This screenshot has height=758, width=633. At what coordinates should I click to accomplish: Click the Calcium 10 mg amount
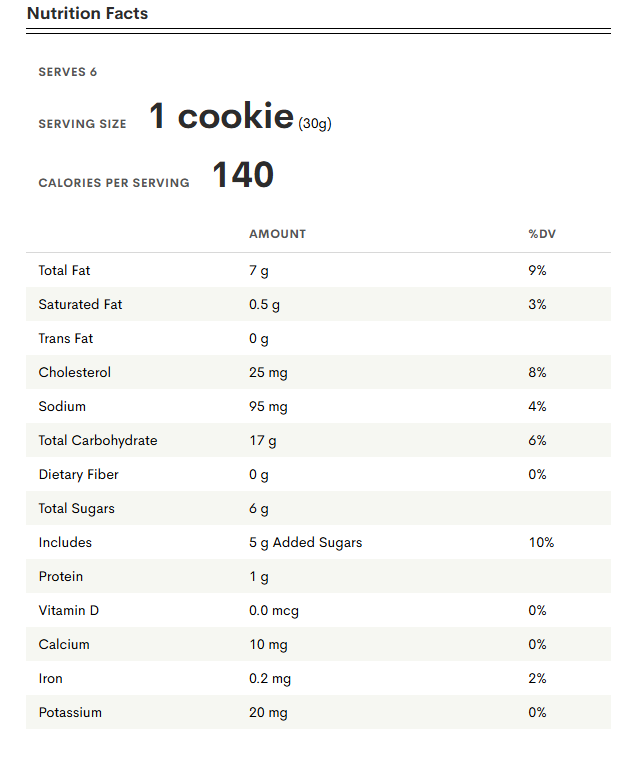[268, 644]
